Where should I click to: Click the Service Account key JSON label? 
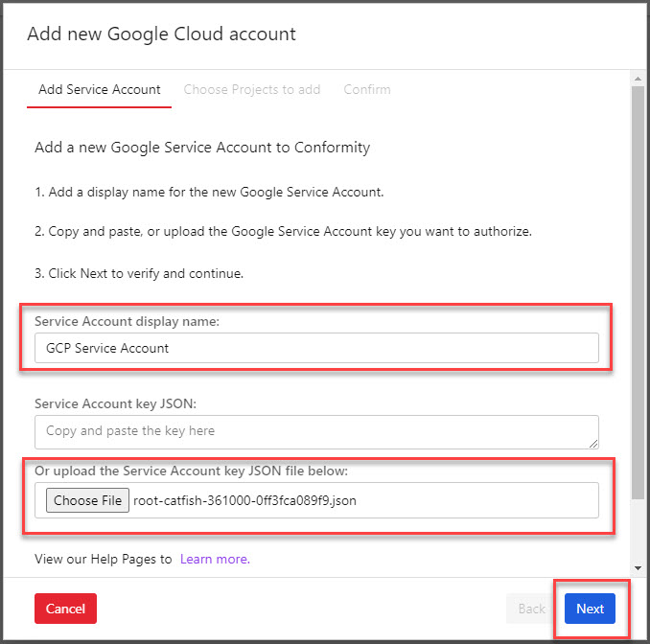pos(115,404)
